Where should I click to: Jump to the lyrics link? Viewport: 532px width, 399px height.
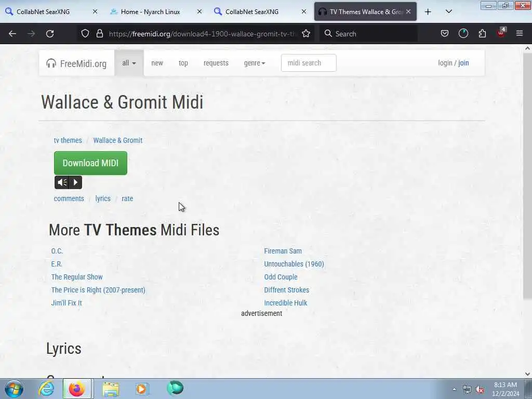pos(103,198)
